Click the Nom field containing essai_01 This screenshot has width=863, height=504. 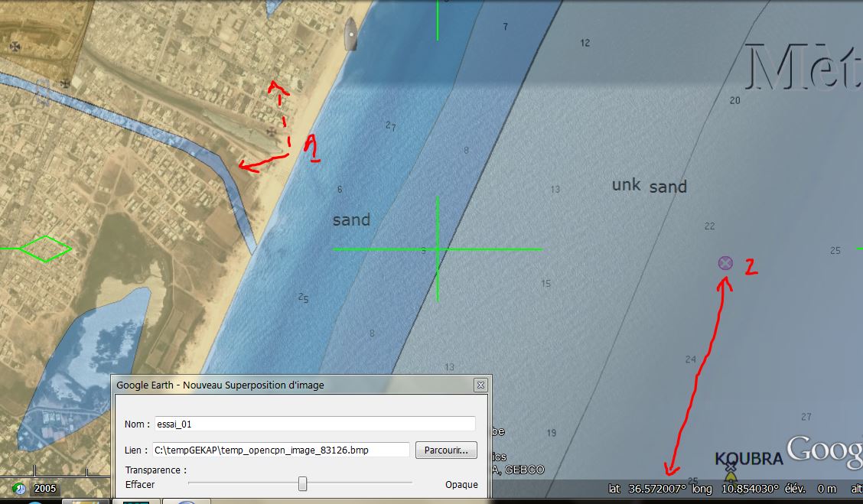tap(314, 424)
